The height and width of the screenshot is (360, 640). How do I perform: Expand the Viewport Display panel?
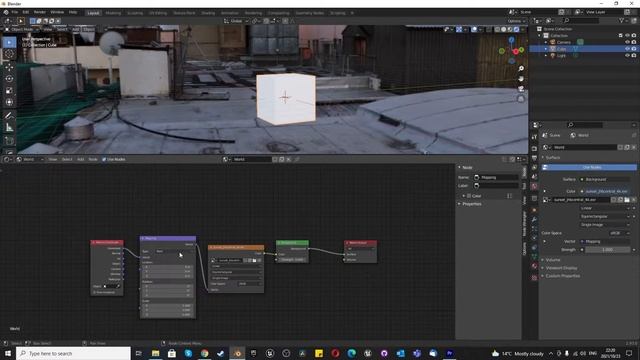coord(561,268)
